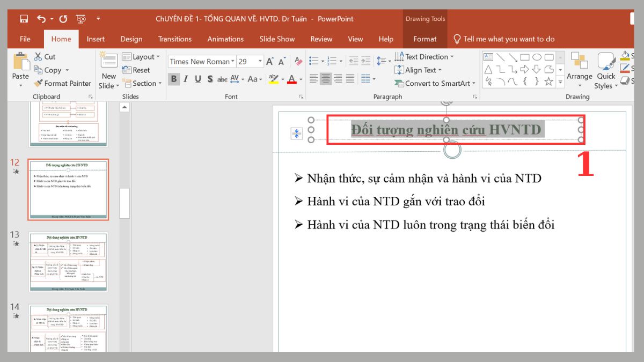Pick the Rectangle shape tool
644x362 pixels.
524,57
